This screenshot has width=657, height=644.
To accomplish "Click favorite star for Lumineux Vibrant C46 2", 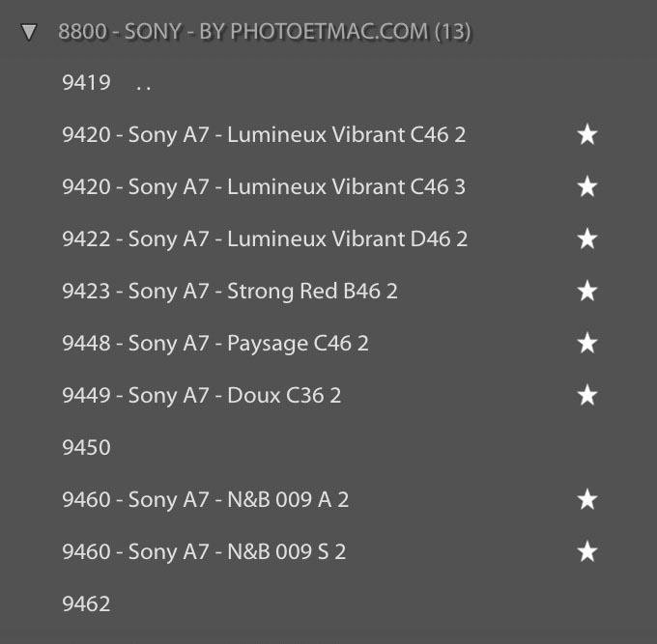I will coord(586,135).
